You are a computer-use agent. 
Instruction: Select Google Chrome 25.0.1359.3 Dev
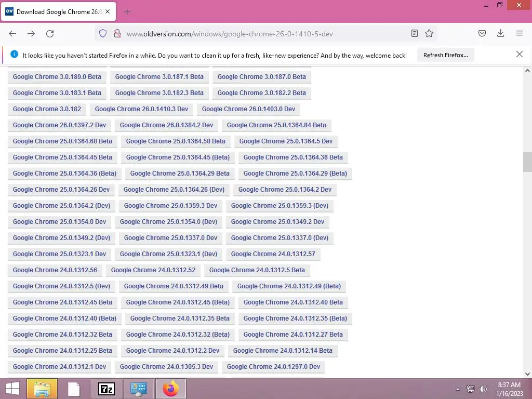(x=170, y=206)
